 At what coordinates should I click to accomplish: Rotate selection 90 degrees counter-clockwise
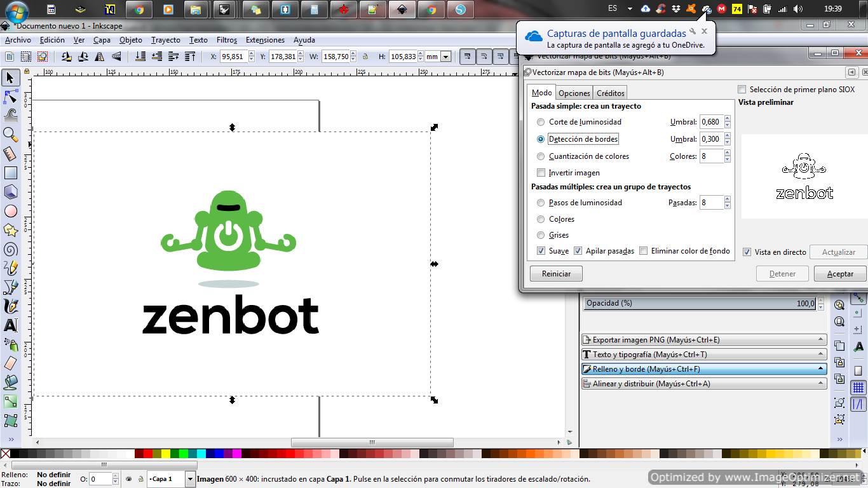[66, 57]
